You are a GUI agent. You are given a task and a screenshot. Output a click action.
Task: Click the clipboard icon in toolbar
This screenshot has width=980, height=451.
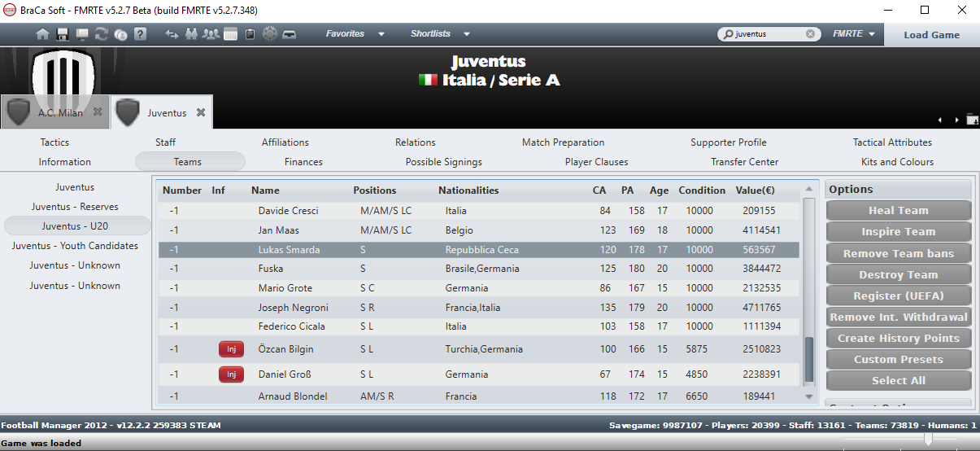point(250,34)
